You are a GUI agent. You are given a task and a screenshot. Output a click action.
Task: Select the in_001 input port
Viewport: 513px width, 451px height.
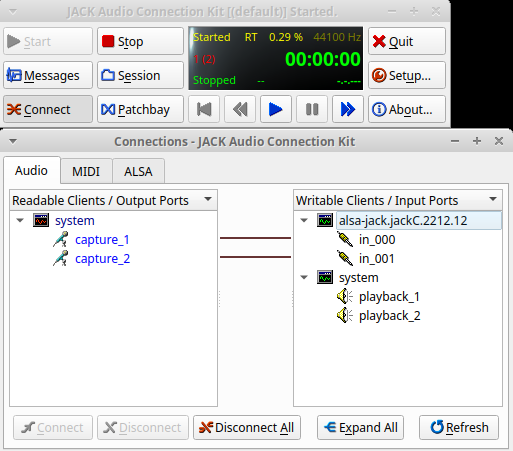coord(377,259)
